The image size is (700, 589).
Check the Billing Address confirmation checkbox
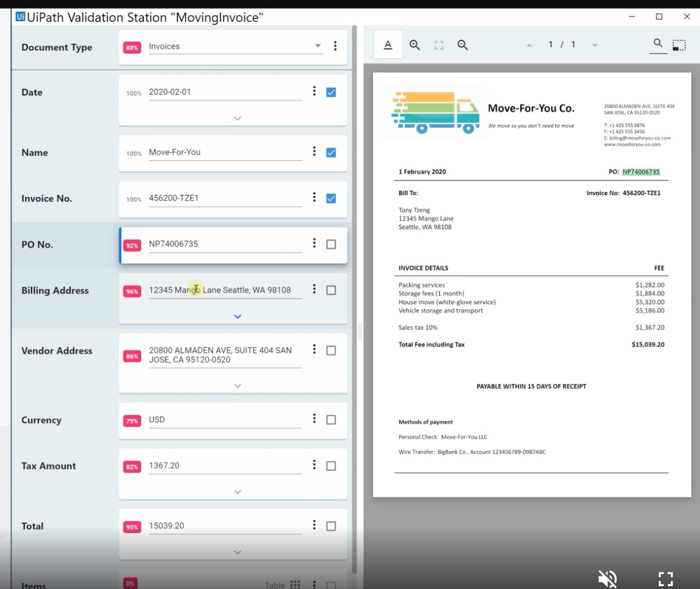coord(331,290)
